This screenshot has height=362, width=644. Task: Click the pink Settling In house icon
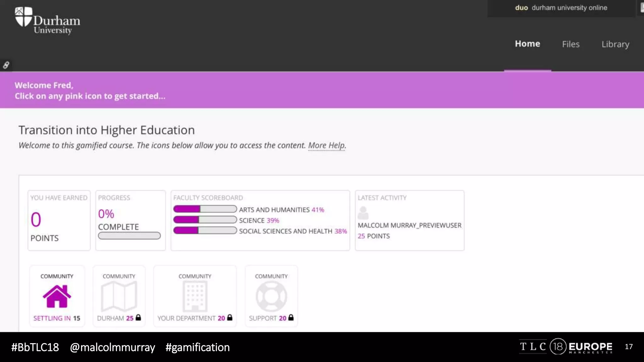(x=57, y=296)
